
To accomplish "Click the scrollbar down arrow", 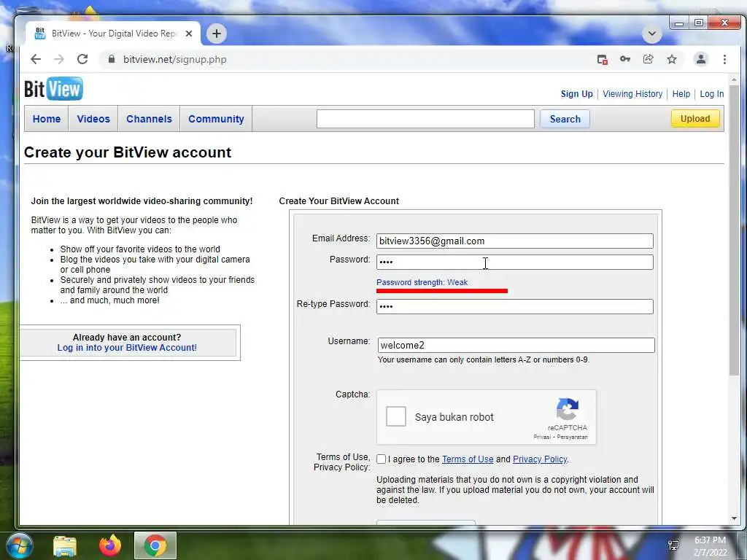I will (734, 518).
